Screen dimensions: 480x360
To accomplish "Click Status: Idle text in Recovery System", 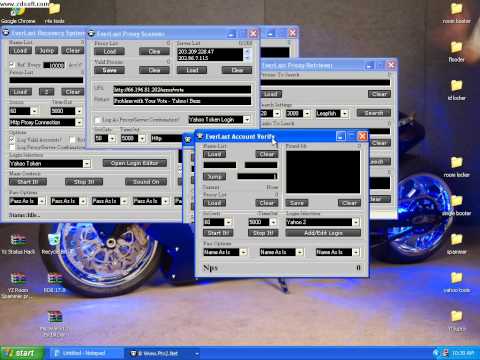I will click(24, 215).
